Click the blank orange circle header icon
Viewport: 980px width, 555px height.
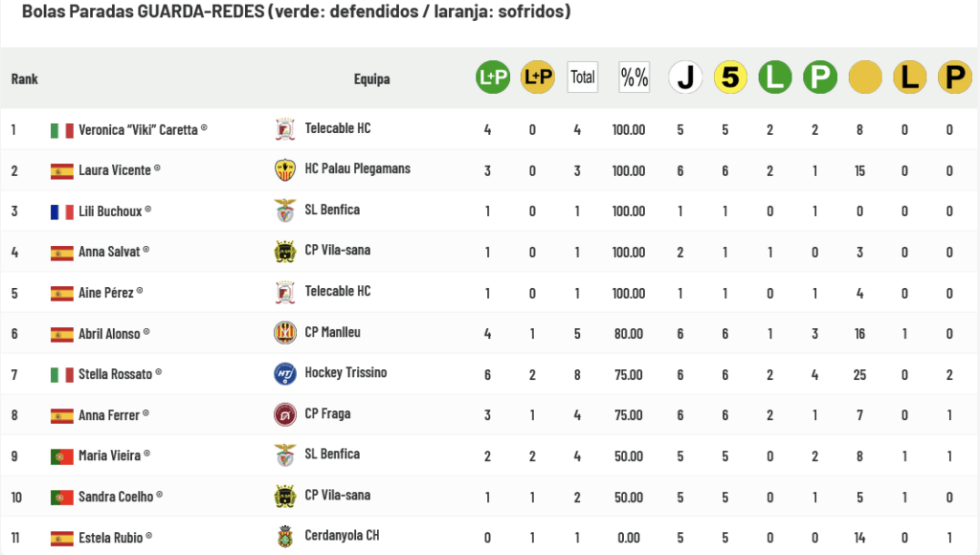click(865, 78)
